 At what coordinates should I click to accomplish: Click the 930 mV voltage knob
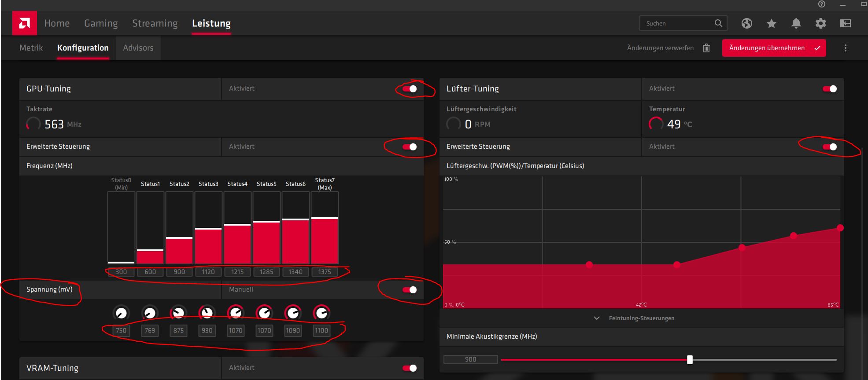(x=207, y=313)
